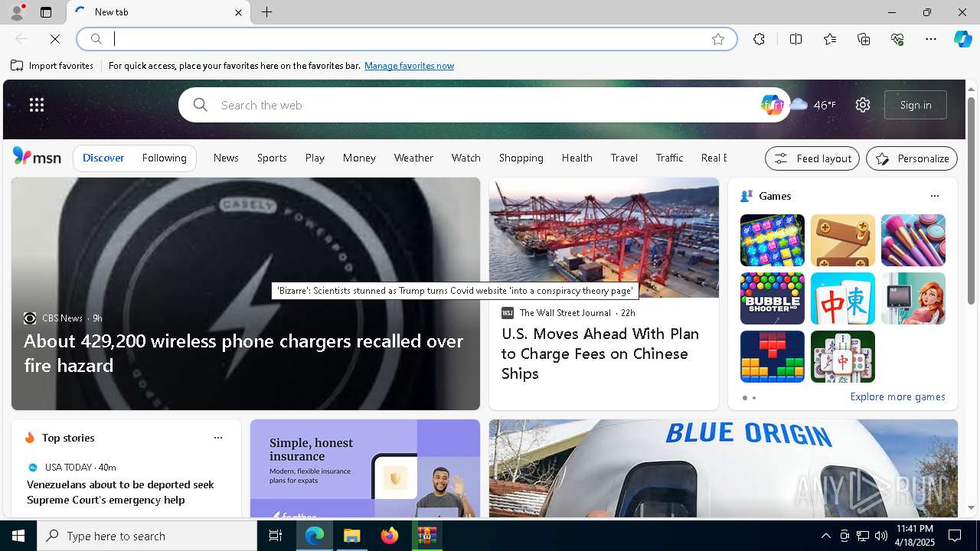
Task: Open File Explorer from taskbar
Action: 352,536
